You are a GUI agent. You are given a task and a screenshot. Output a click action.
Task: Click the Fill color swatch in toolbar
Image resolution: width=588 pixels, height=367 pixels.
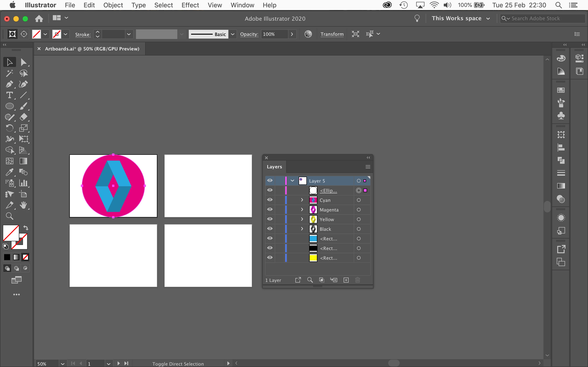click(11, 233)
